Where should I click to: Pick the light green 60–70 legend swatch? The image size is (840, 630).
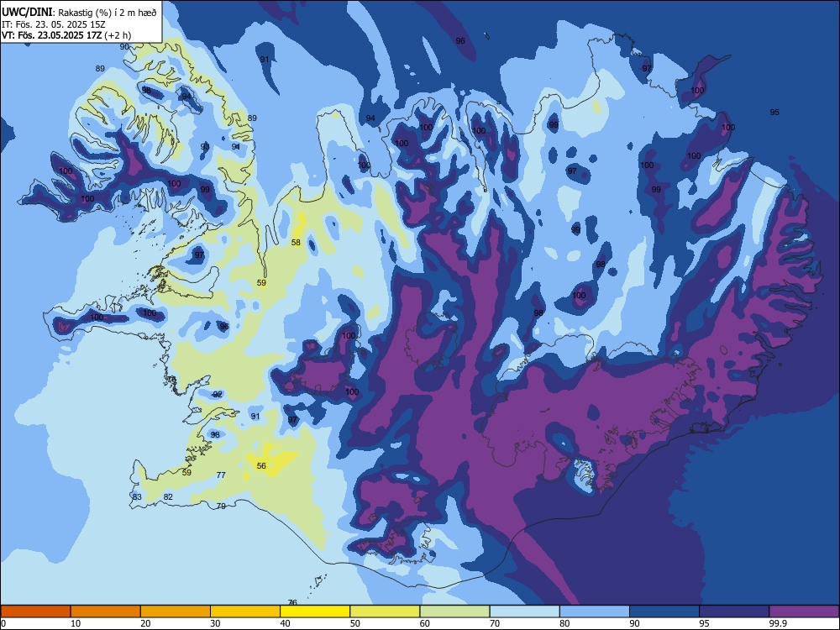[454, 612]
